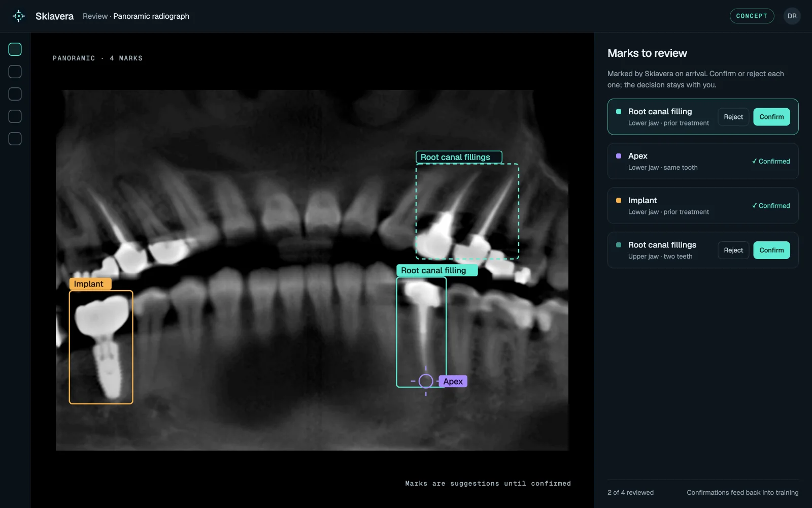Select the second sidebar square icon

tap(15, 72)
